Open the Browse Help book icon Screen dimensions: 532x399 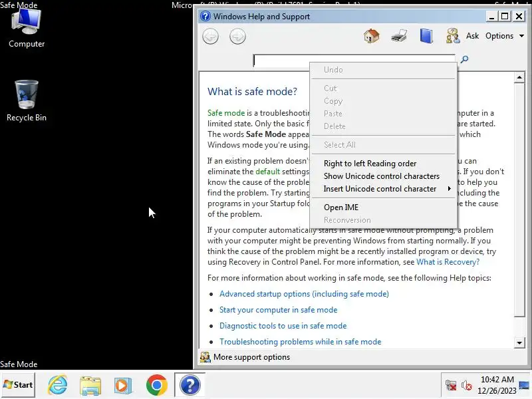426,36
